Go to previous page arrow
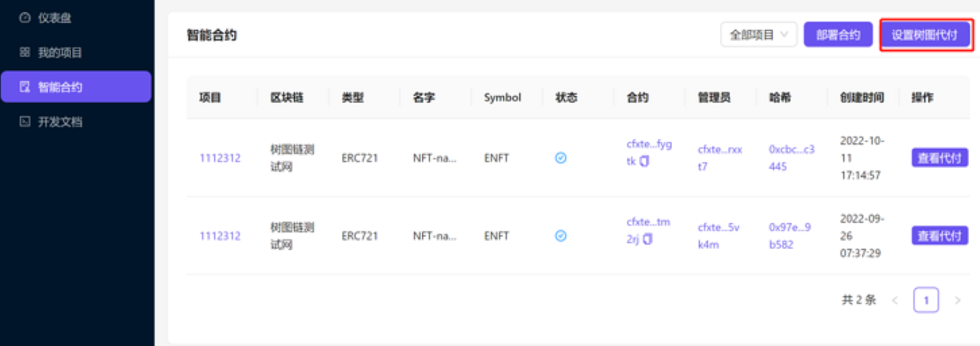 click(895, 301)
